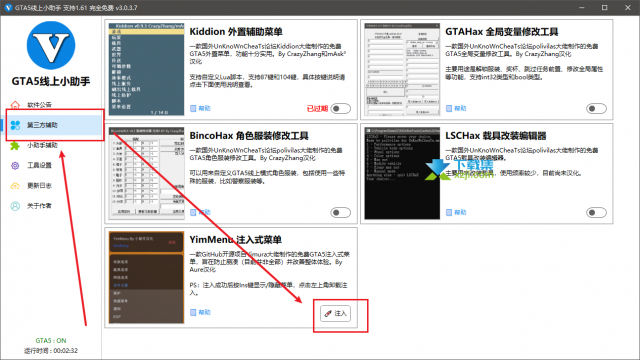The width and height of the screenshot is (640, 360).
Task: Click the GTA5线上小助手 sidebar heading
Action: 51,82
